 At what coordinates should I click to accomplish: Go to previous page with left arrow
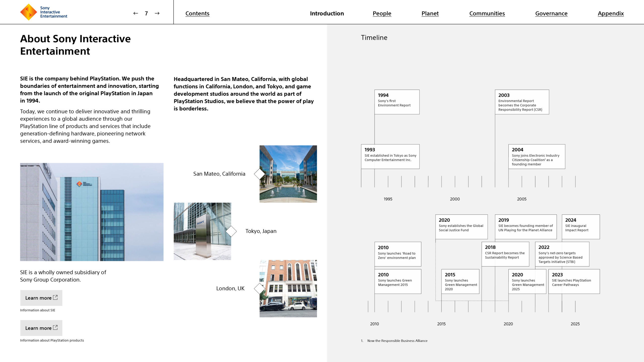point(136,13)
